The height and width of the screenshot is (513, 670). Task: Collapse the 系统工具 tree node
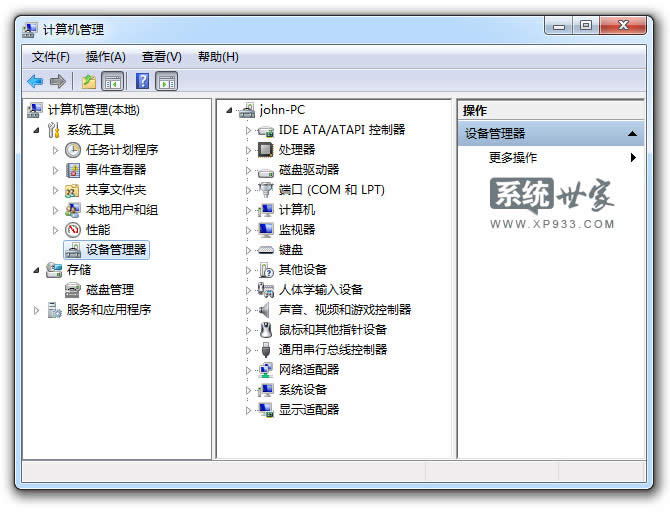click(37, 130)
